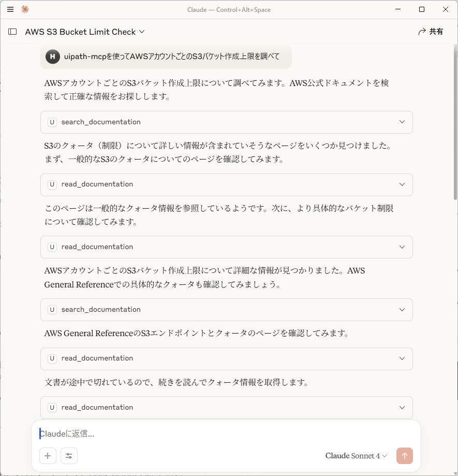
Task: Open the Claude Sonnet 4 model selector
Action: 356,456
